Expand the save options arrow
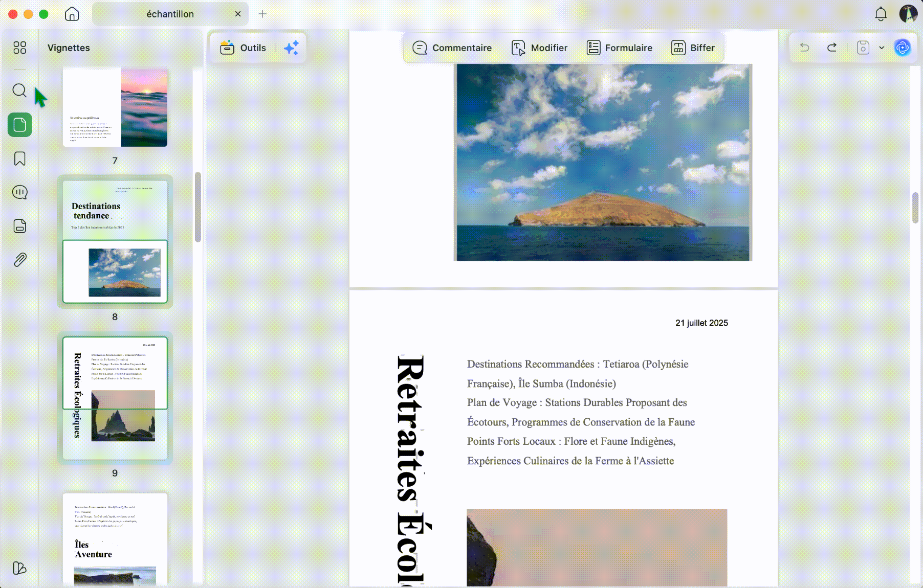 coord(882,48)
